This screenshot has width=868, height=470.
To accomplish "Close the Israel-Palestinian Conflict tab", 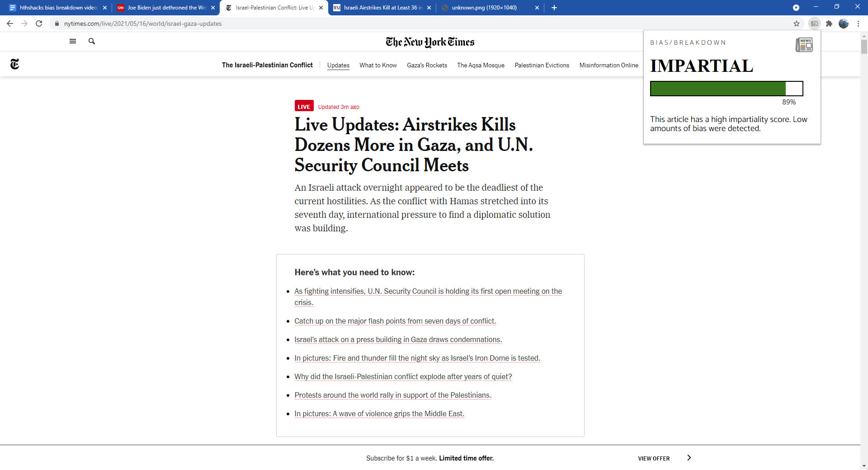I will click(321, 8).
